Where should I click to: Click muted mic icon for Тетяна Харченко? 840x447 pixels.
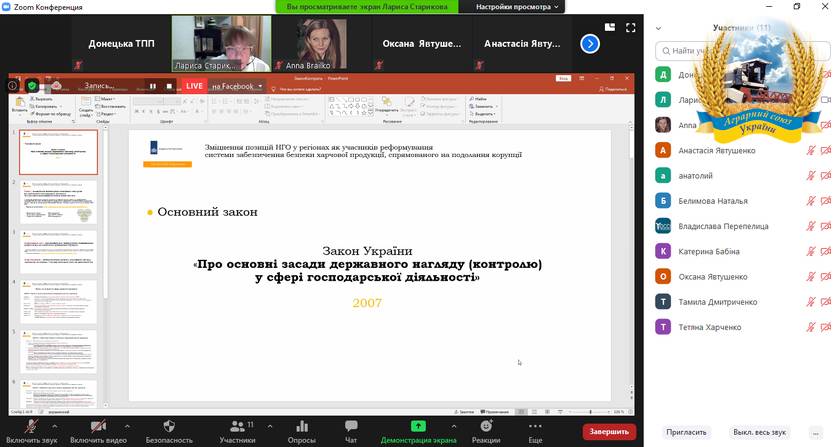click(811, 327)
